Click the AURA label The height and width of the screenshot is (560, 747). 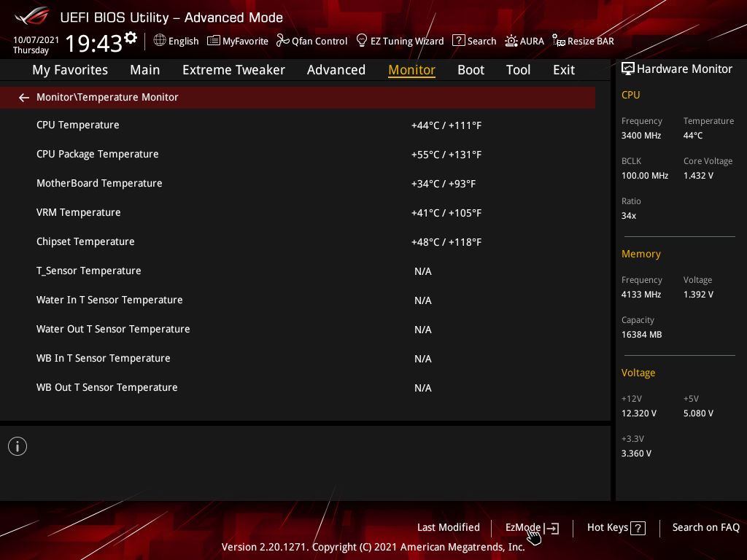(532, 42)
